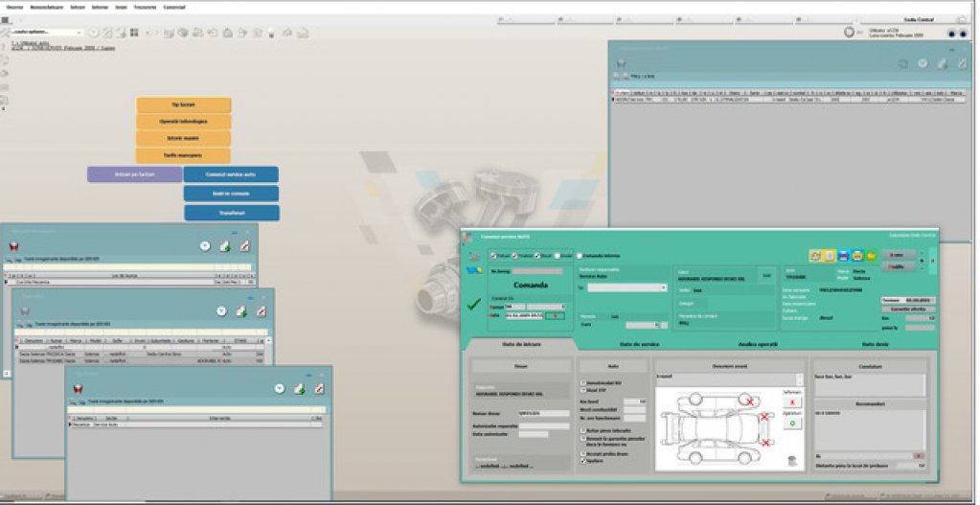Click the blue button between Comenzi and Transferuri
Viewport: 980px width, 505px height.
231,194
